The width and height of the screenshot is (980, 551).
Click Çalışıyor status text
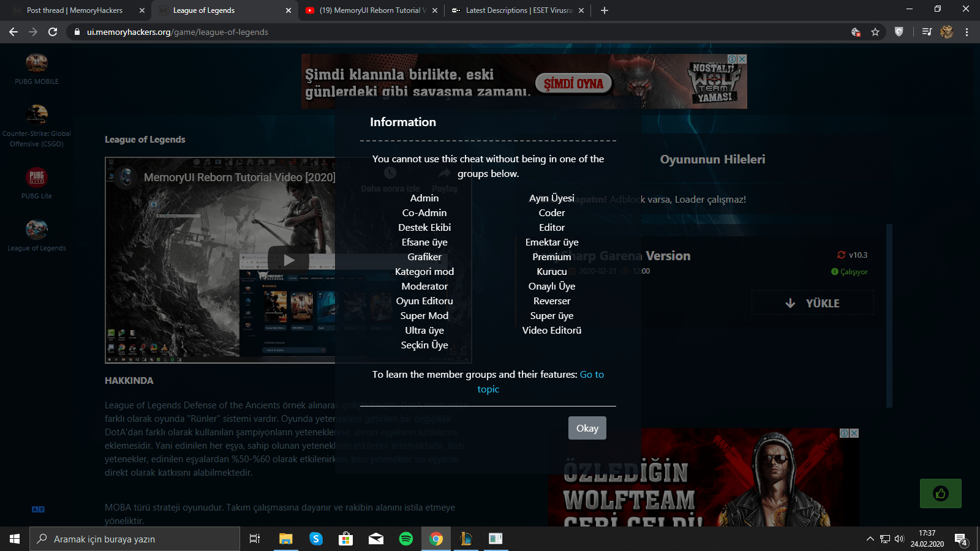point(854,272)
